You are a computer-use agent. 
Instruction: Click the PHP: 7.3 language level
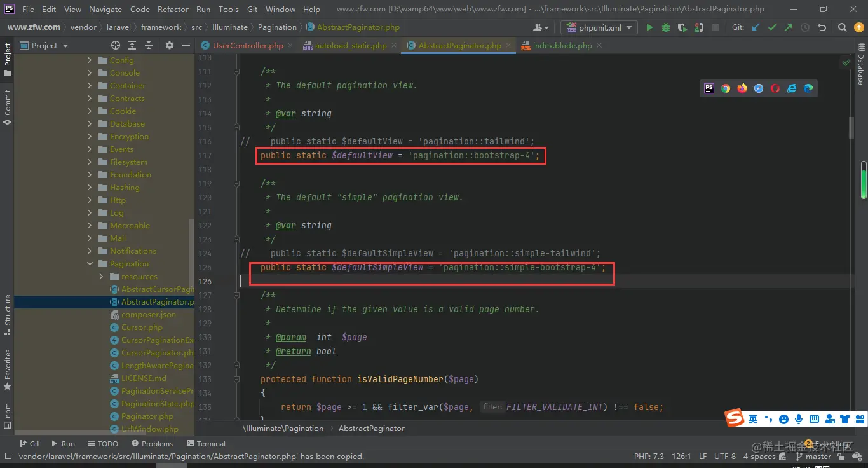tap(649, 457)
